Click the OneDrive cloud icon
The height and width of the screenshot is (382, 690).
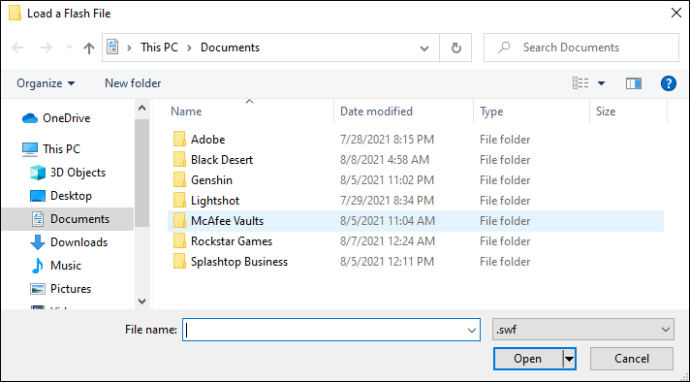point(29,118)
